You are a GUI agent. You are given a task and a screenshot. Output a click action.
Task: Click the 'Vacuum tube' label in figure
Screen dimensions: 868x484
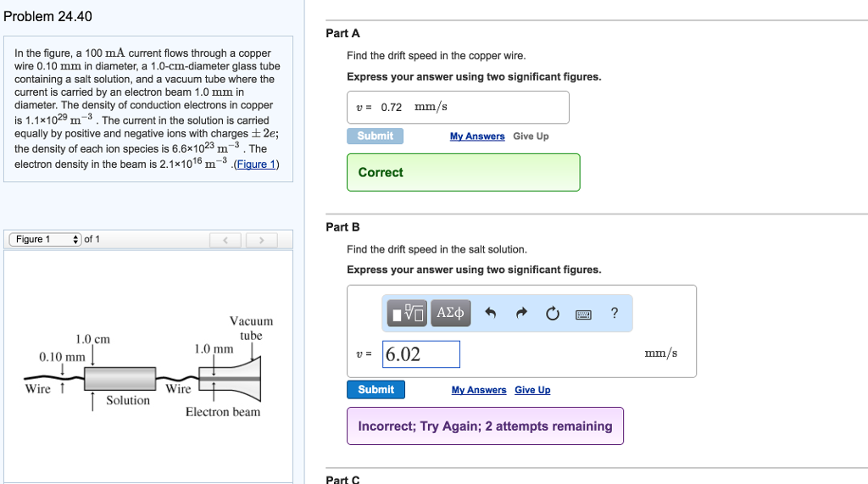pyautogui.click(x=251, y=328)
